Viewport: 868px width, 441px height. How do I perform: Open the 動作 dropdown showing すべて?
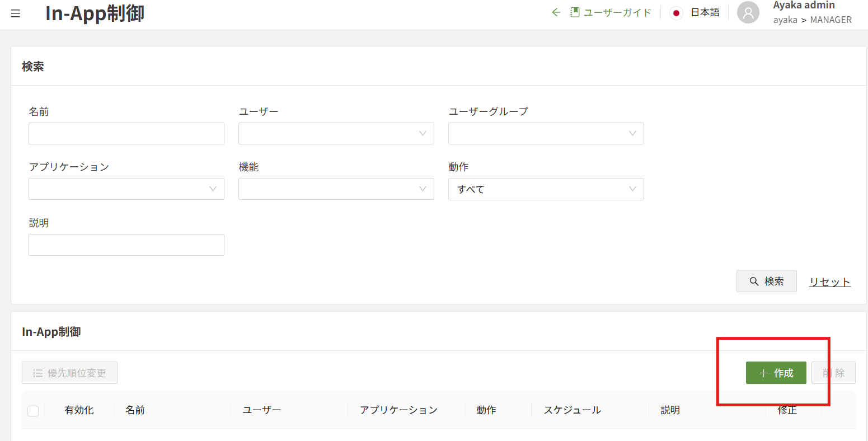pos(546,189)
